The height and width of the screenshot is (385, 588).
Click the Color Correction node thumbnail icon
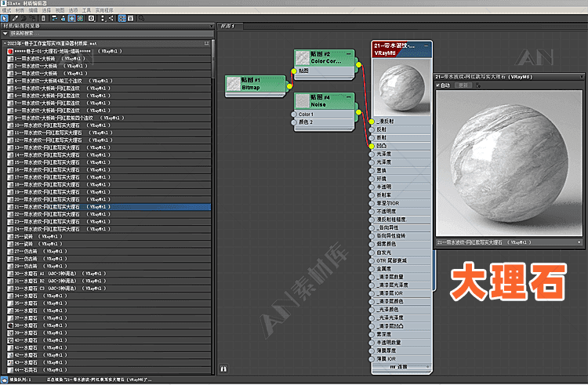pyautogui.click(x=303, y=57)
